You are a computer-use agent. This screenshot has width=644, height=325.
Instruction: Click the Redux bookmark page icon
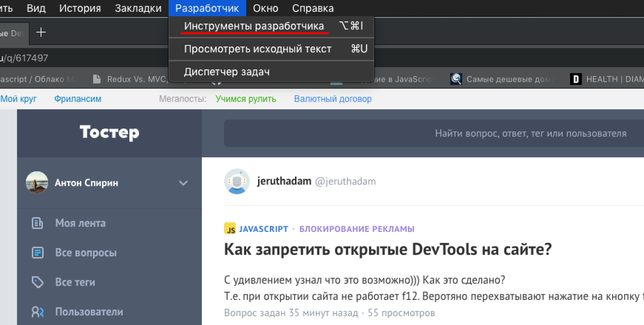tap(97, 79)
